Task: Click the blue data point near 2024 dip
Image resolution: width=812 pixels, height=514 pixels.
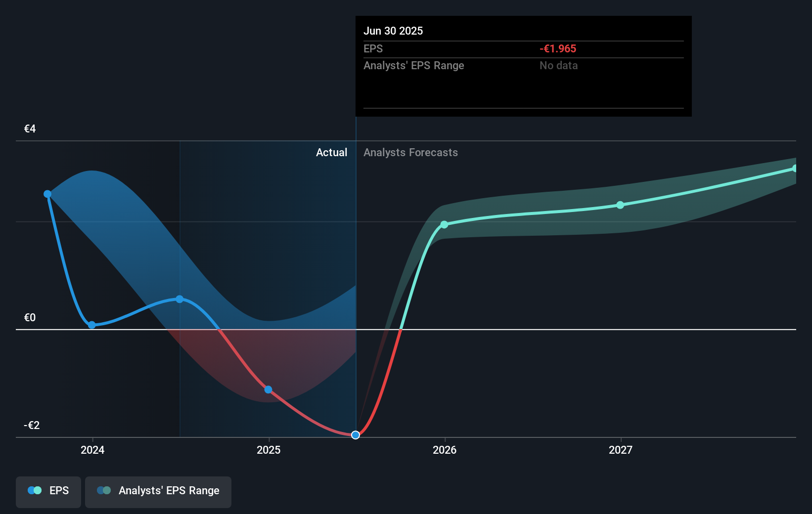Action: [92, 325]
